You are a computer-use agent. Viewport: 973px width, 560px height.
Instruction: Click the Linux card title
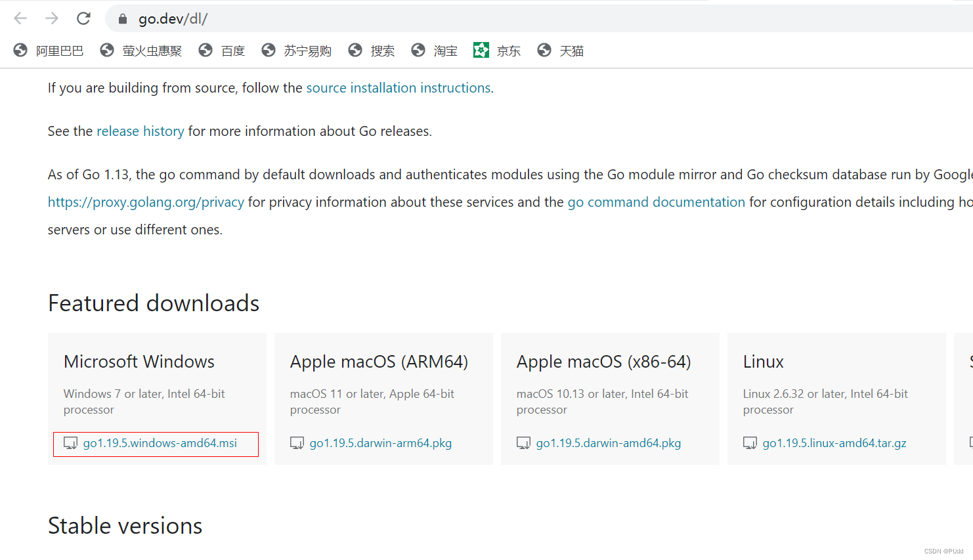[764, 362]
